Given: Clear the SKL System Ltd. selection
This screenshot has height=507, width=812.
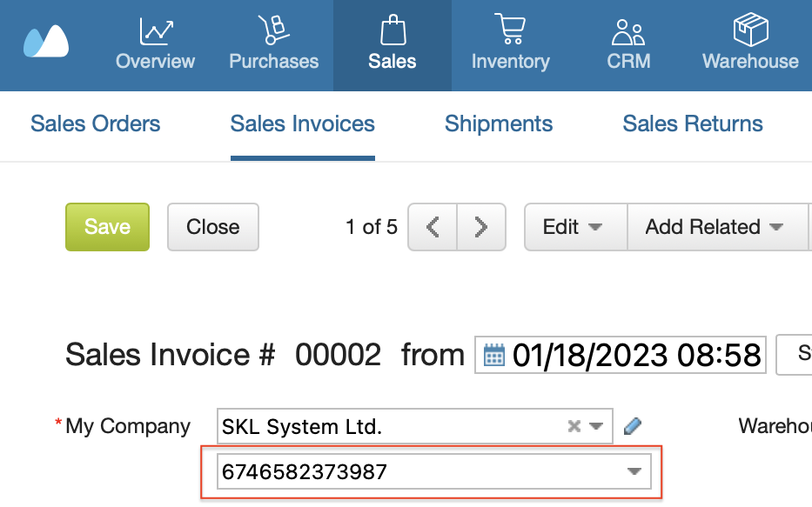Looking at the screenshot, I should 574,426.
